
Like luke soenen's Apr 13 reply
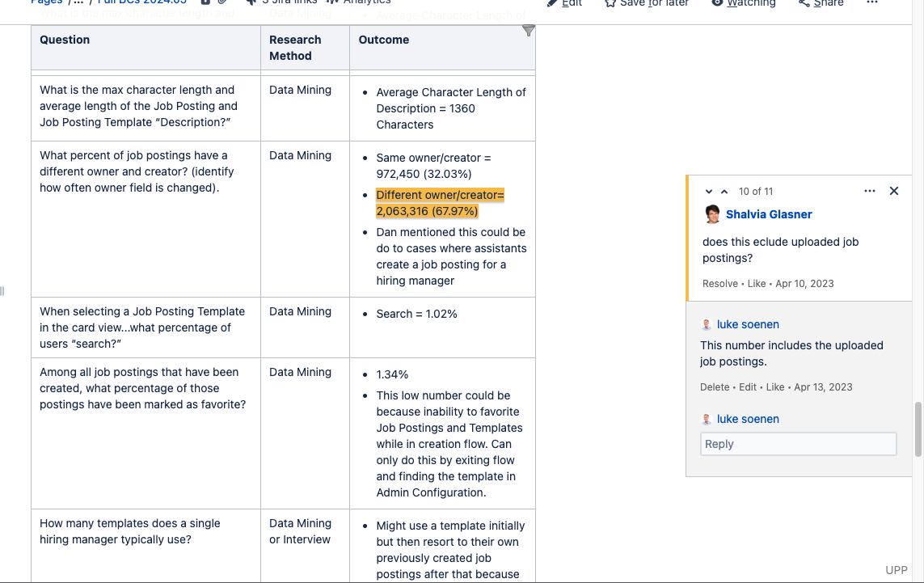[x=775, y=387]
